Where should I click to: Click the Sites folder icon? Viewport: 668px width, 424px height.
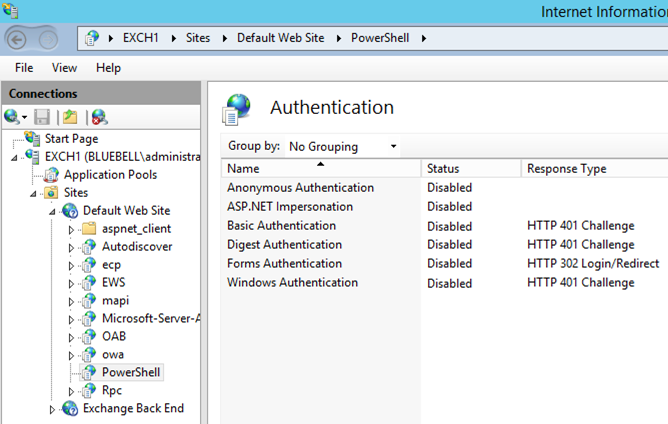click(x=51, y=193)
